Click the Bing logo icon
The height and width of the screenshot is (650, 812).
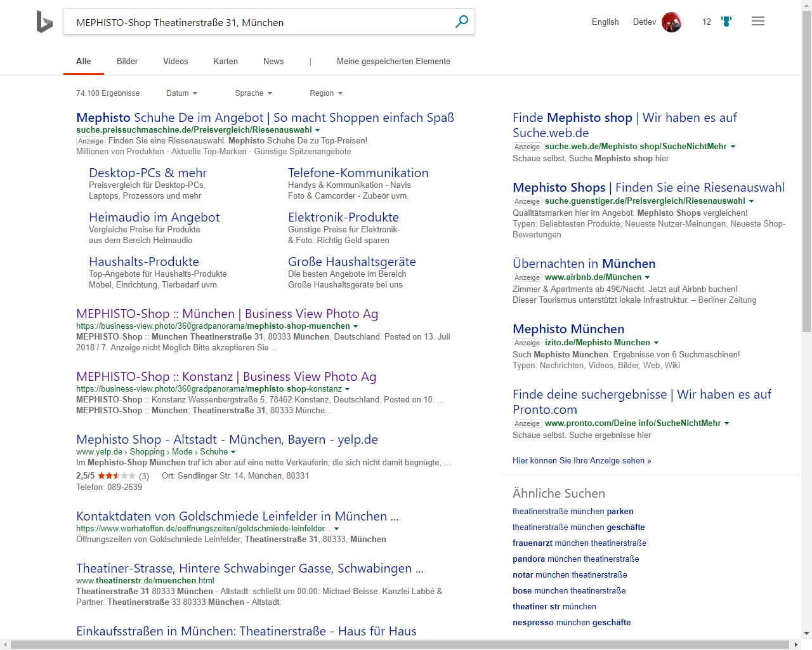tap(44, 22)
